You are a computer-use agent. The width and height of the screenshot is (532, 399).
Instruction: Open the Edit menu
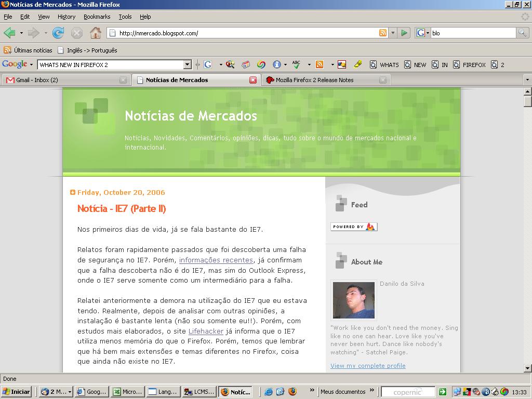pyautogui.click(x=25, y=17)
